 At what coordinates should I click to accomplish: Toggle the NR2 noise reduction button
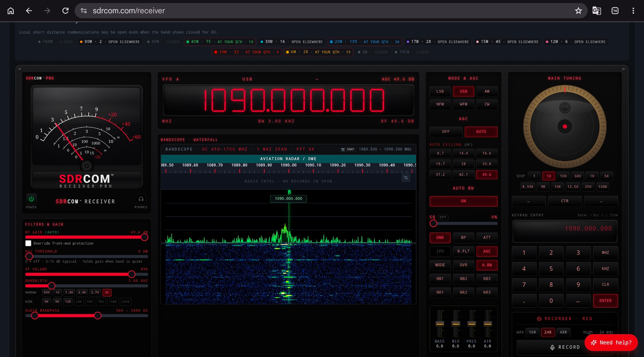[x=464, y=293]
